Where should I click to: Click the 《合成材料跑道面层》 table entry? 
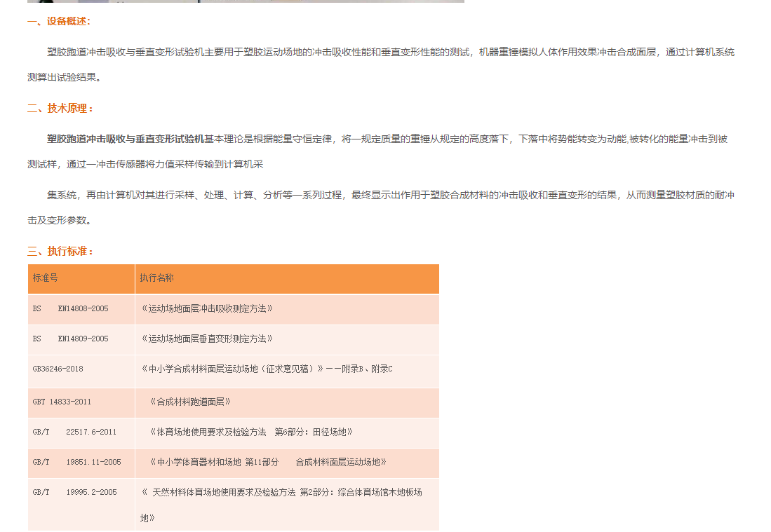pyautogui.click(x=190, y=402)
